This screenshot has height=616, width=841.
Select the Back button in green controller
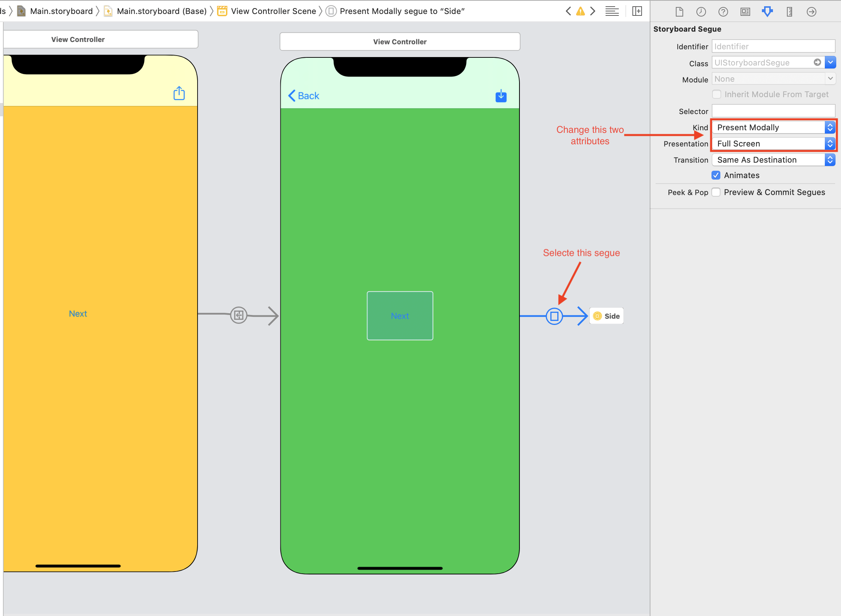(x=304, y=96)
